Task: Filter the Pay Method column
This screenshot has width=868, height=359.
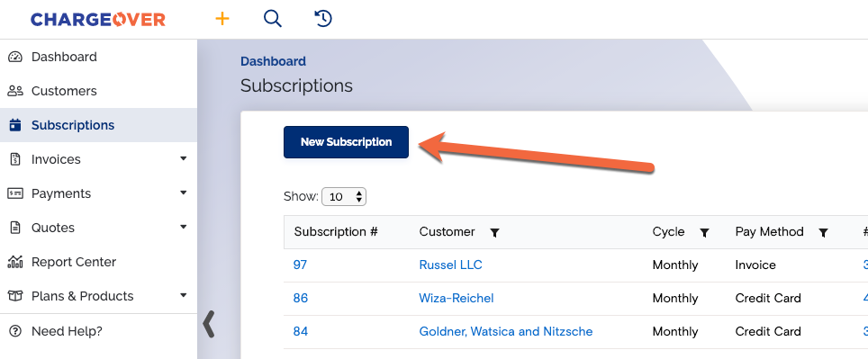Action: point(823,233)
